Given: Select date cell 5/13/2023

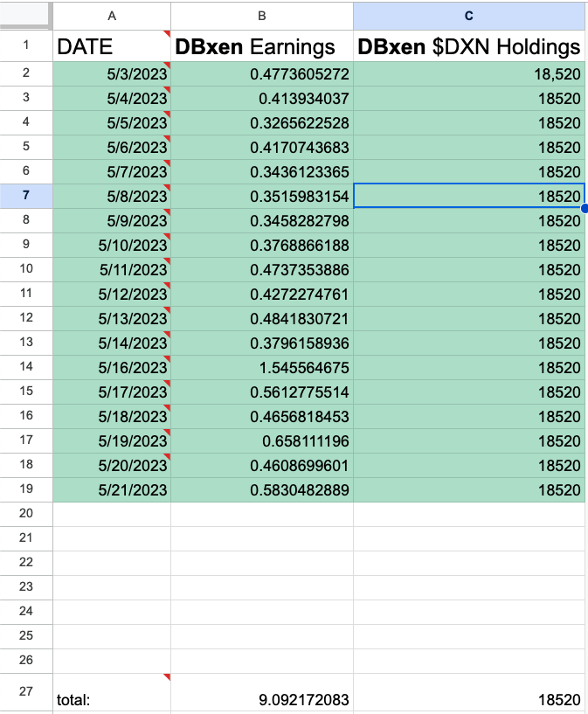Looking at the screenshot, I should click(112, 319).
